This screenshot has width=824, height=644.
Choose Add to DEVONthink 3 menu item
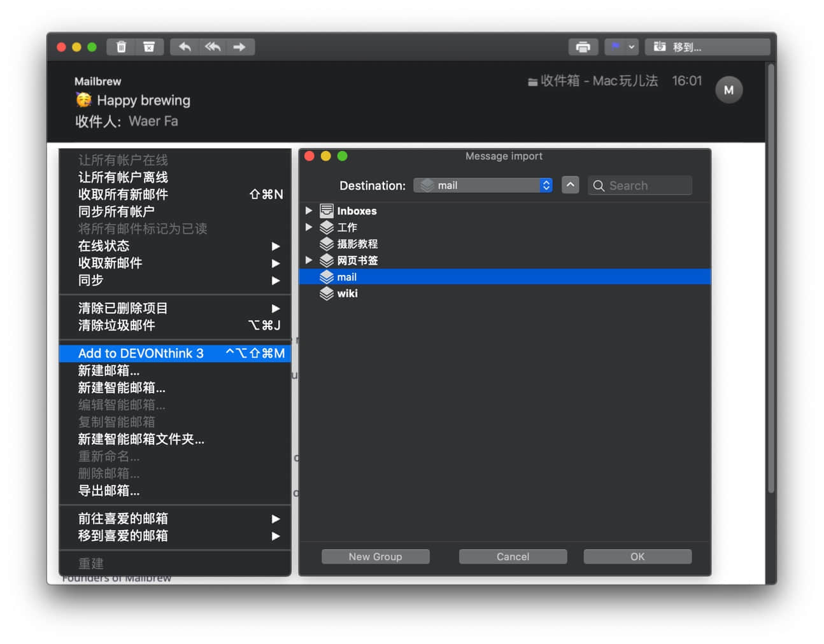point(175,354)
